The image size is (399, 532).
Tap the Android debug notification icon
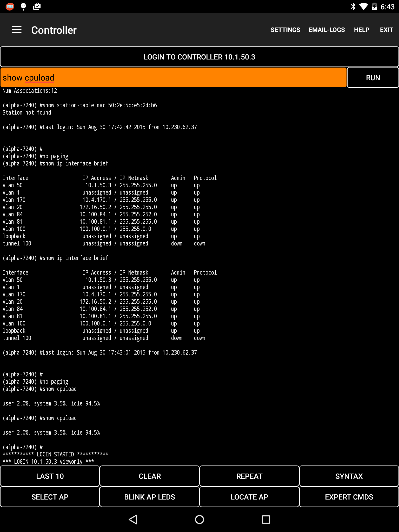pos(23,6)
